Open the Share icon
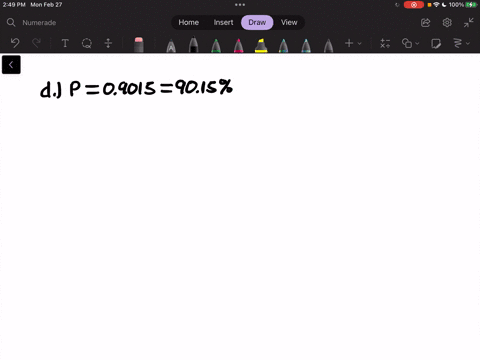This screenshot has height=360, width=480. [425, 23]
